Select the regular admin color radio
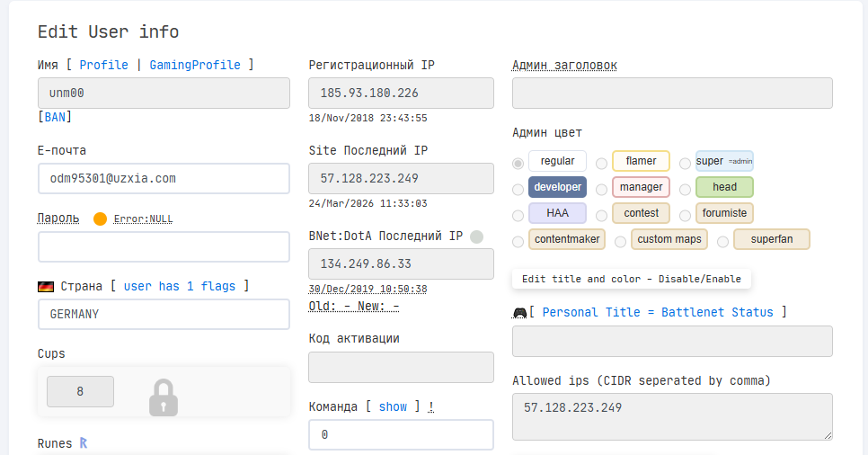The width and height of the screenshot is (868, 455). pos(518,163)
